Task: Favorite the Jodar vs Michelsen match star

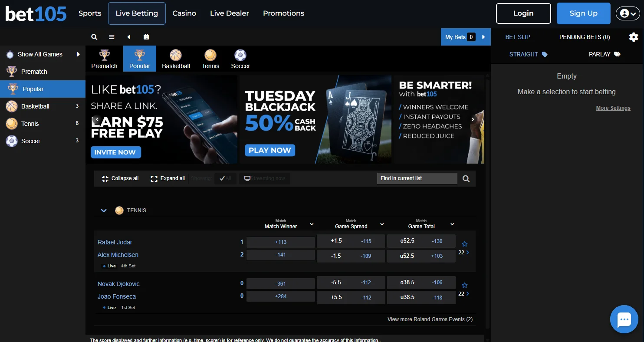Action: (465, 244)
